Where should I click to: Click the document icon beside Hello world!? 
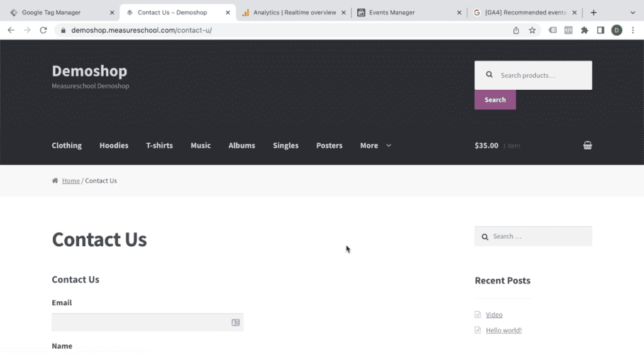tap(478, 330)
